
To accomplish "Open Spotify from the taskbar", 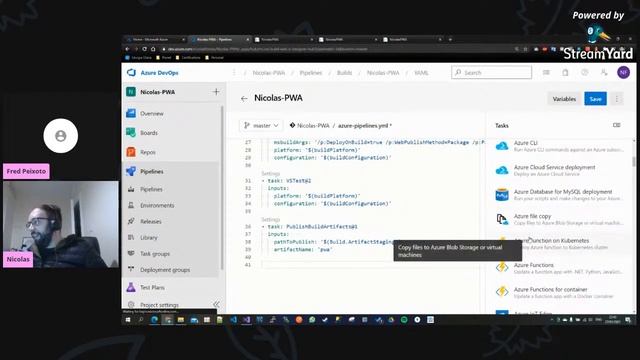I will [404, 320].
